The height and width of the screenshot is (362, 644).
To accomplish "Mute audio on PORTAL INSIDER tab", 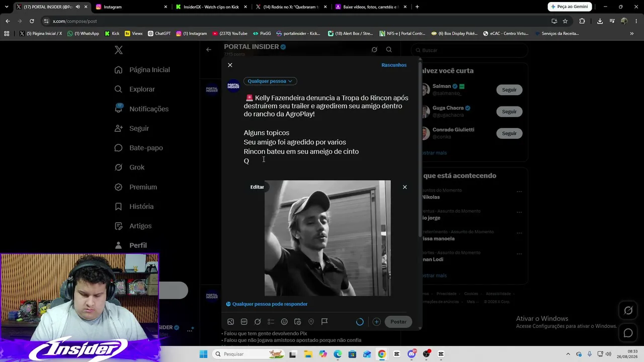I will (77, 7).
